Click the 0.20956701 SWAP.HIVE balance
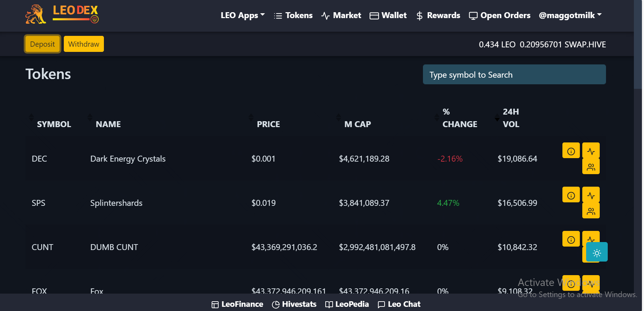The height and width of the screenshot is (311, 644). pyautogui.click(x=563, y=45)
